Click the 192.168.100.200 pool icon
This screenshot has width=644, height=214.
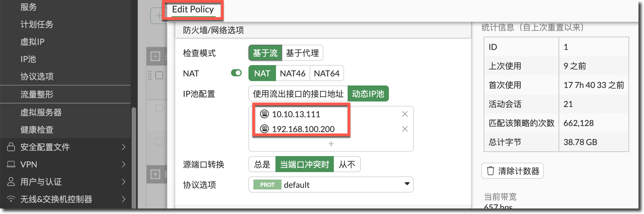264,129
